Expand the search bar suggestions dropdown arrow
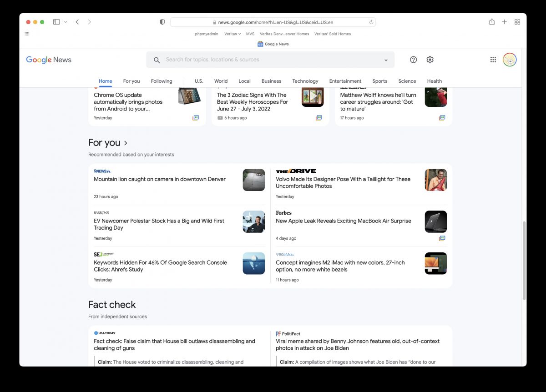 (x=384, y=60)
